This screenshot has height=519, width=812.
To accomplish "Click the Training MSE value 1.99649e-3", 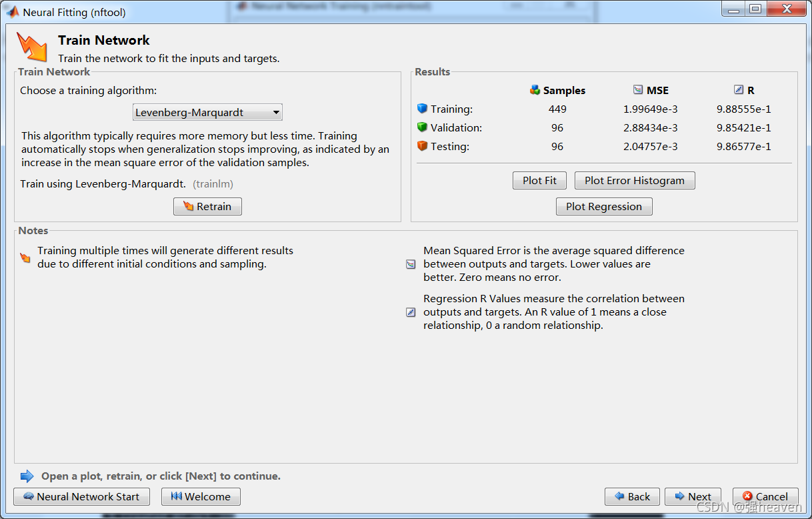I will tap(650, 109).
